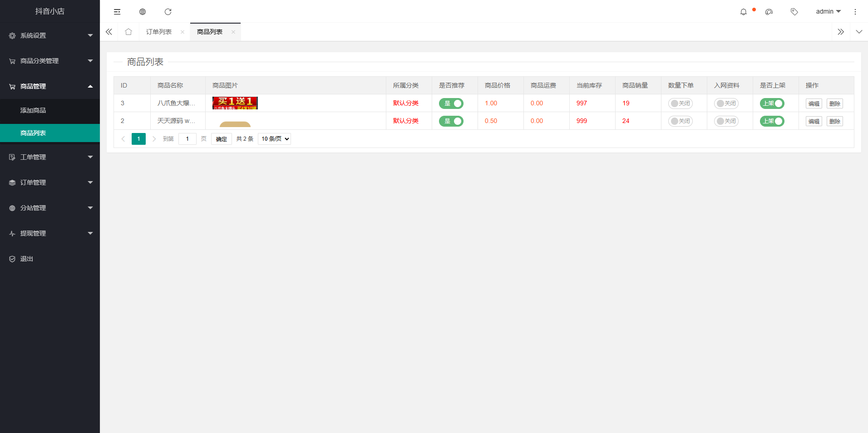Open the 10 条/页 page size dropdown
Screen dimensions: 868x433
(274, 139)
